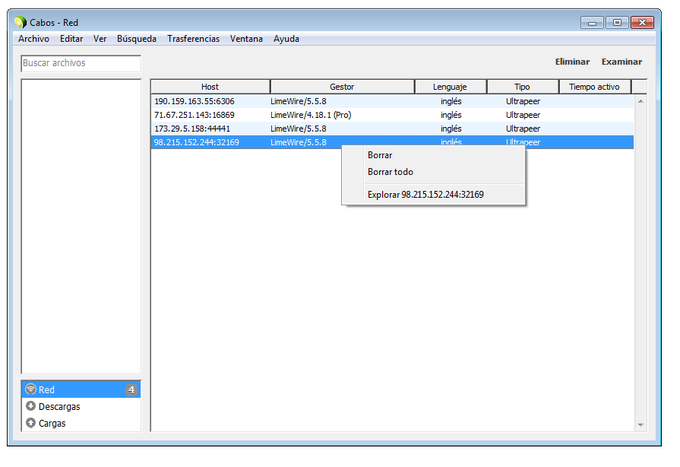Click the Descargas download arrow icon
This screenshot has height=467, width=680.
pyautogui.click(x=31, y=406)
